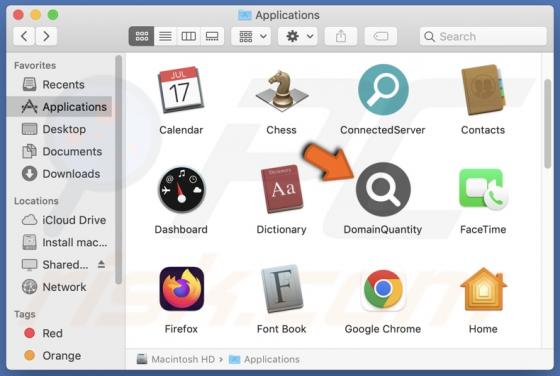Open Network in the sidebar
Screen dimensions: 560x376
59,287
